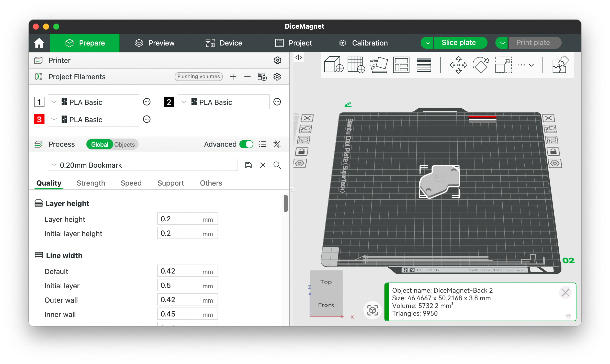Close the object info panel
This screenshot has height=364, width=610.
coord(565,293)
